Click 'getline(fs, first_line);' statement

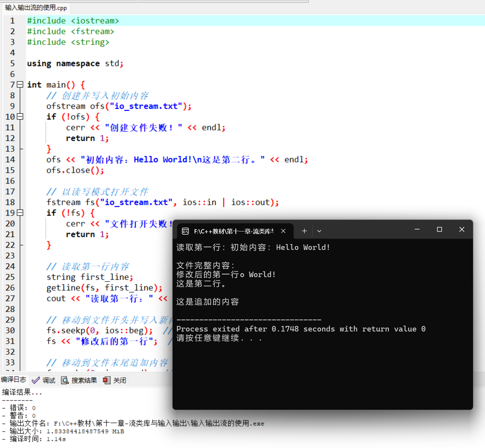pos(104,288)
